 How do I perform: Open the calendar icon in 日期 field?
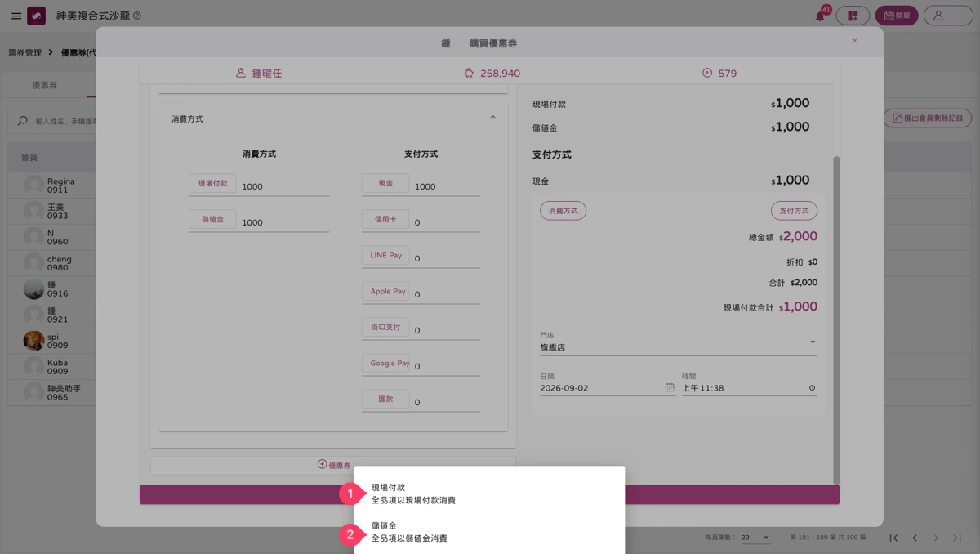point(670,387)
